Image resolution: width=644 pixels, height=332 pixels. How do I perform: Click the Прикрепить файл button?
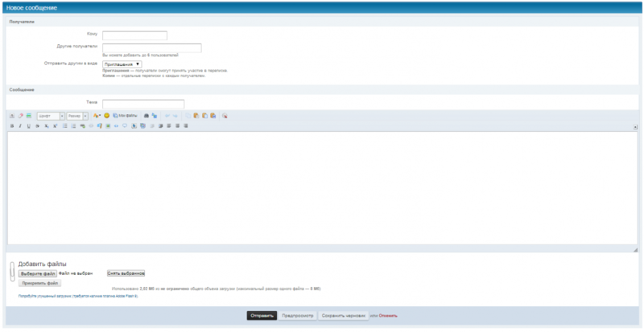(x=39, y=283)
